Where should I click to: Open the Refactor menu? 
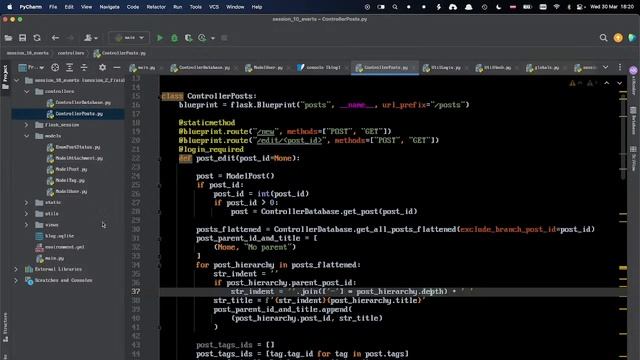156,7
